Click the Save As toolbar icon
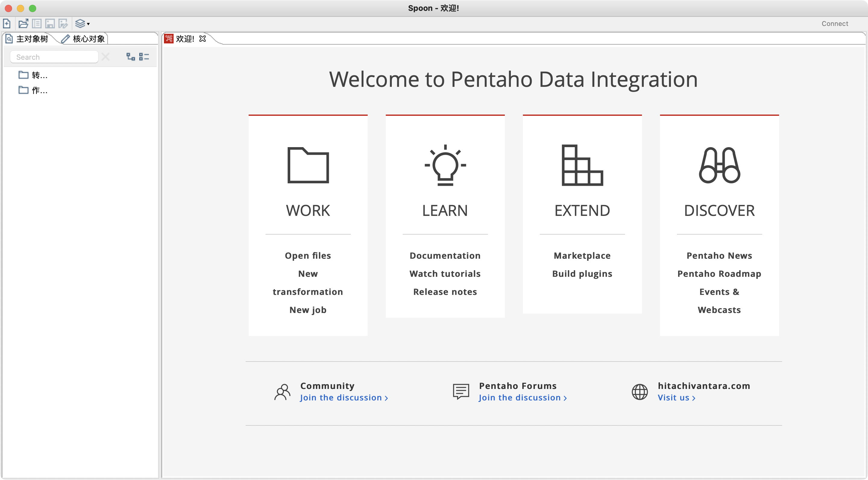This screenshot has height=480, width=868. tap(63, 24)
